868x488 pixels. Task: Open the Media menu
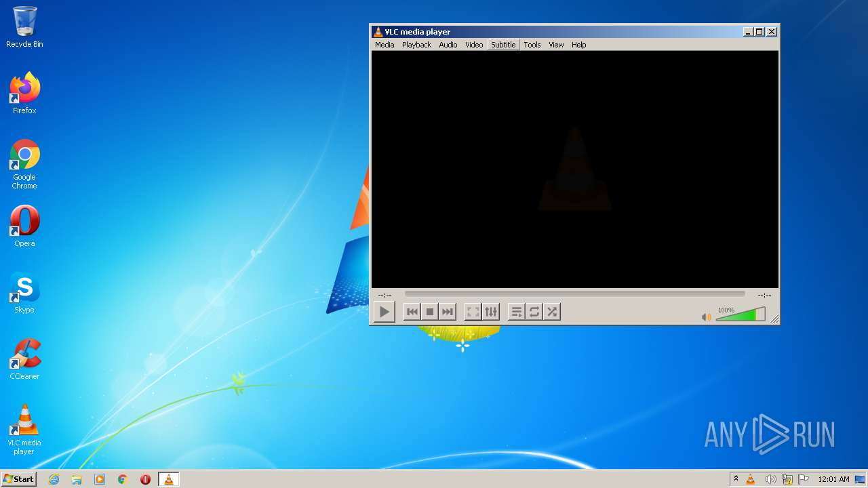click(384, 45)
